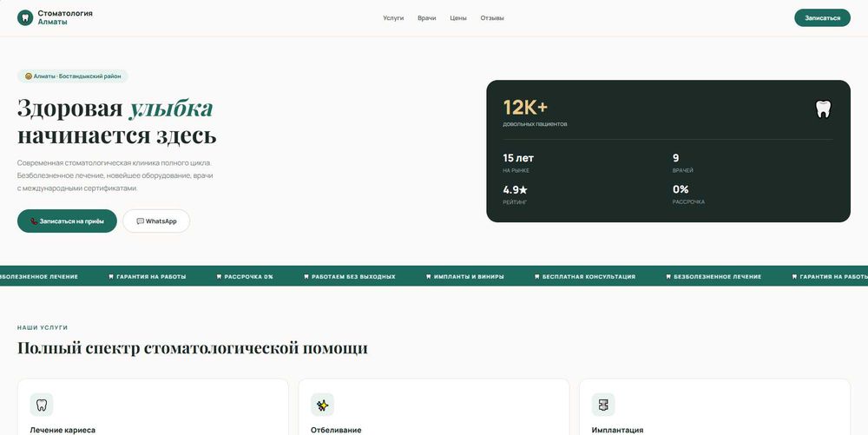
Task: Click the 15 лет statistic
Action: point(518,162)
